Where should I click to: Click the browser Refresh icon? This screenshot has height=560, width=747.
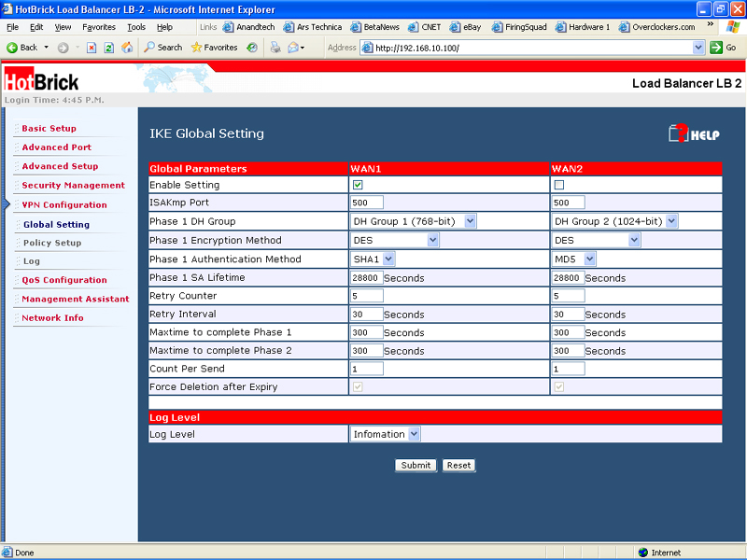click(109, 47)
